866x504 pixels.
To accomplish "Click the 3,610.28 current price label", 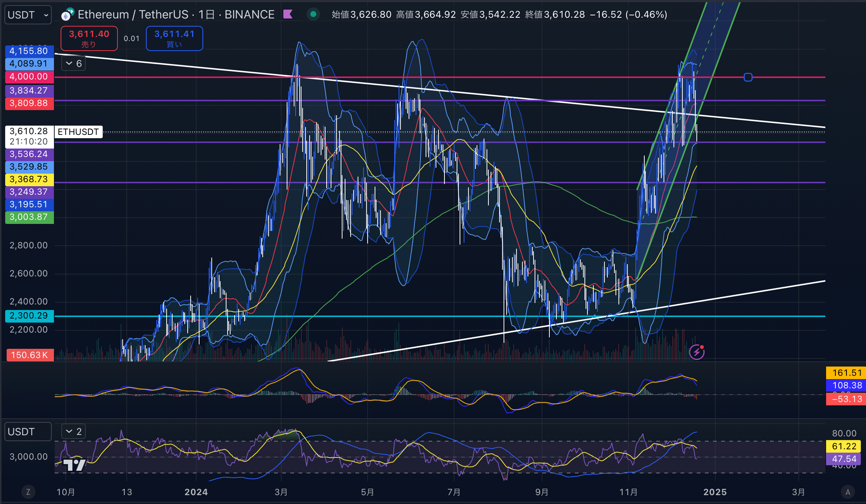I will (x=30, y=132).
